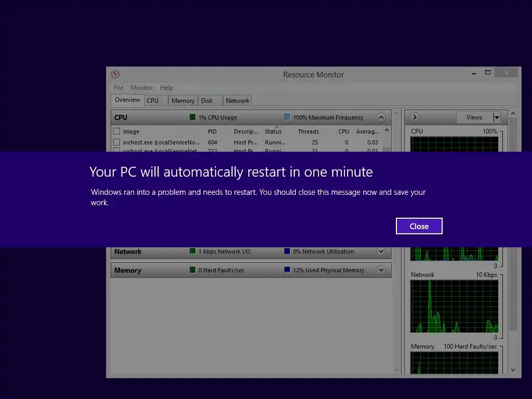Check svchost.exe (LocalServiceNo... process checkbox
532x399 pixels.
coord(117,142)
